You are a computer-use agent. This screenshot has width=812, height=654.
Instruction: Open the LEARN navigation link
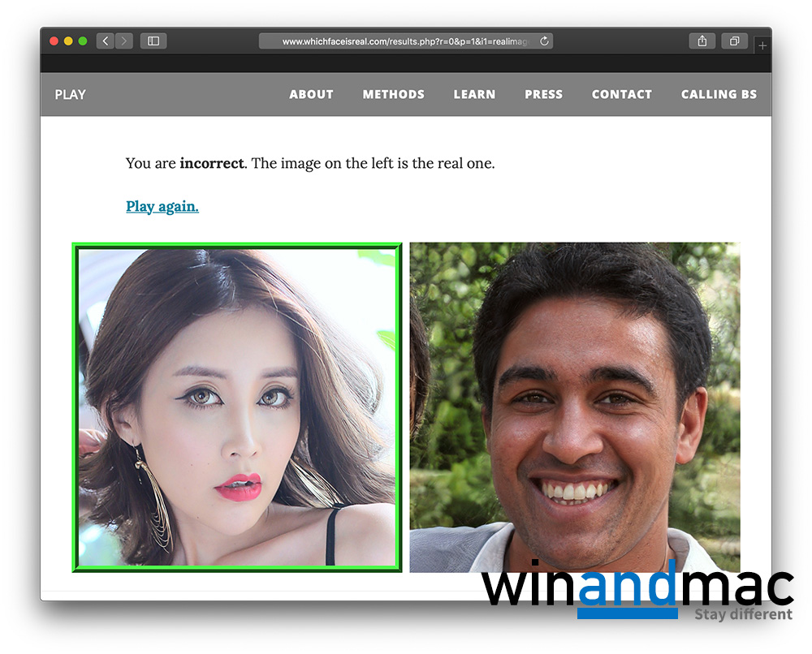coord(474,95)
